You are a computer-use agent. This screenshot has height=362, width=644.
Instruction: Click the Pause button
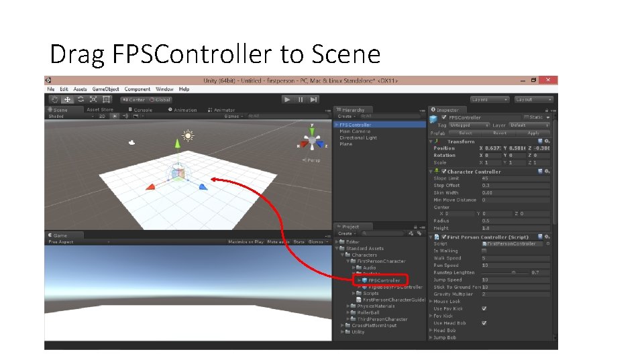point(301,99)
